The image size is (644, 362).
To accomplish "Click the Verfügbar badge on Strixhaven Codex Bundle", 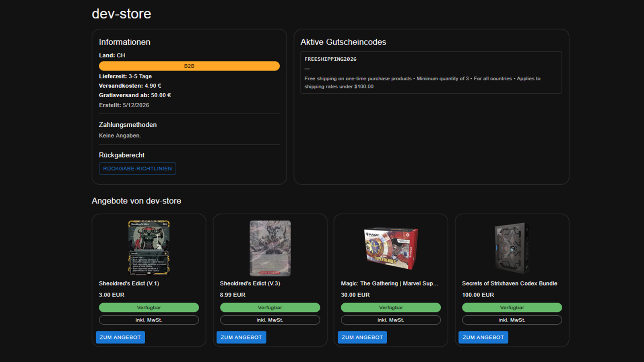I will (x=512, y=307).
